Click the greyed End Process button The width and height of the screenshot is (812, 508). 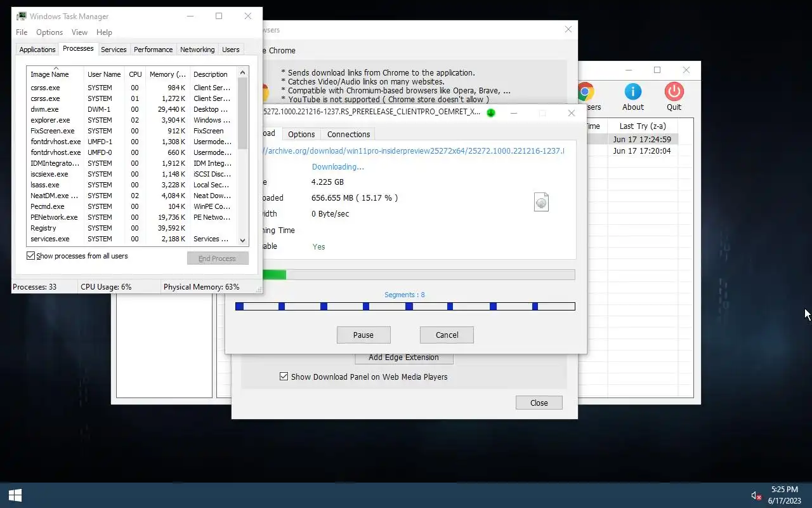217,258
